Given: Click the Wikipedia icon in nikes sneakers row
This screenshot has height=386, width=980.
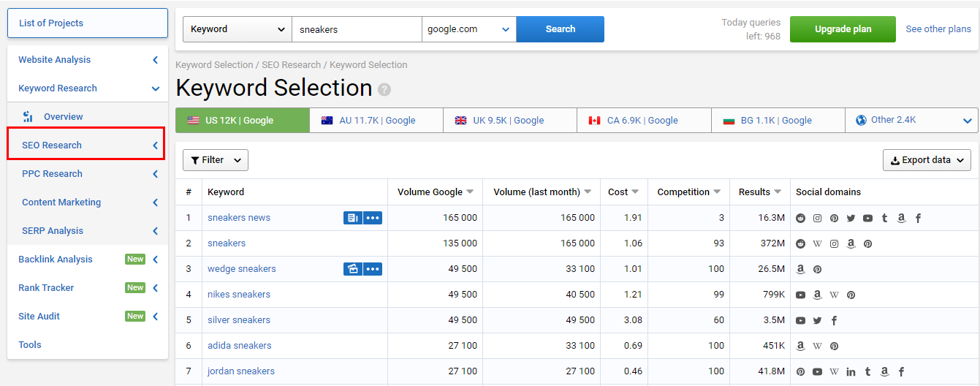Looking at the screenshot, I should tap(835, 295).
